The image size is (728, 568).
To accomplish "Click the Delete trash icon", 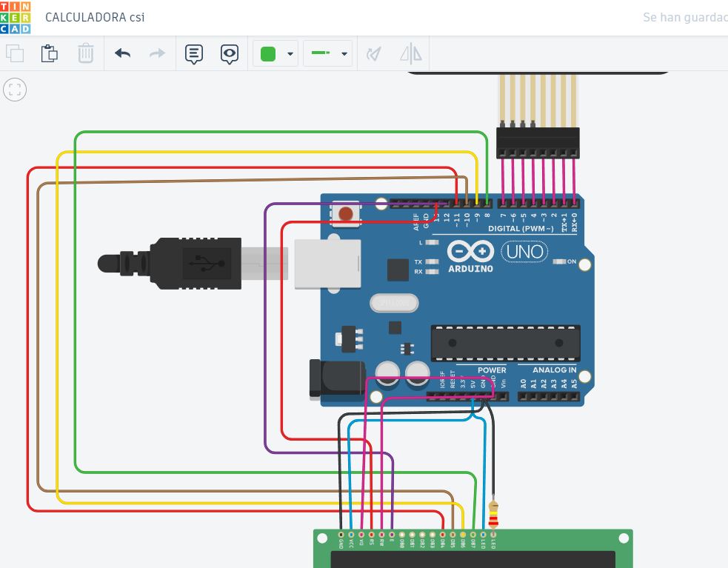I will pyautogui.click(x=85, y=53).
